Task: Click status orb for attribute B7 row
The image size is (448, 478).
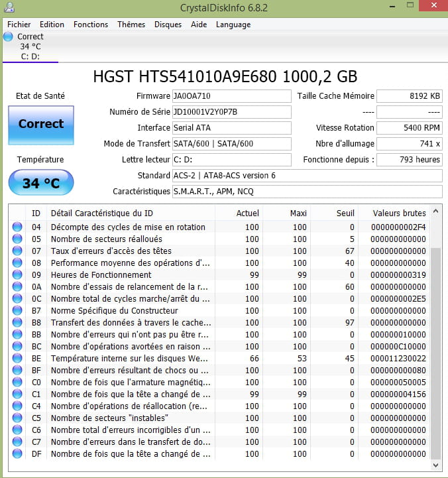Action: (17, 311)
